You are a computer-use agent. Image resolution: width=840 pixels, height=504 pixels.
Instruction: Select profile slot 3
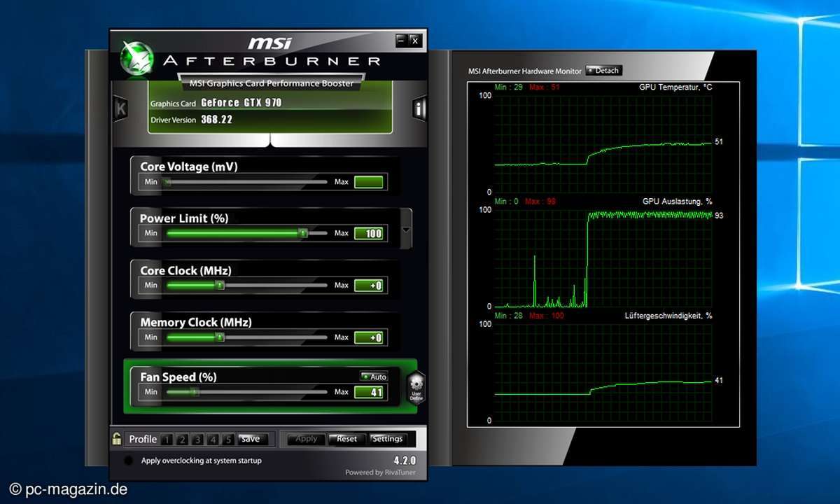point(197,440)
